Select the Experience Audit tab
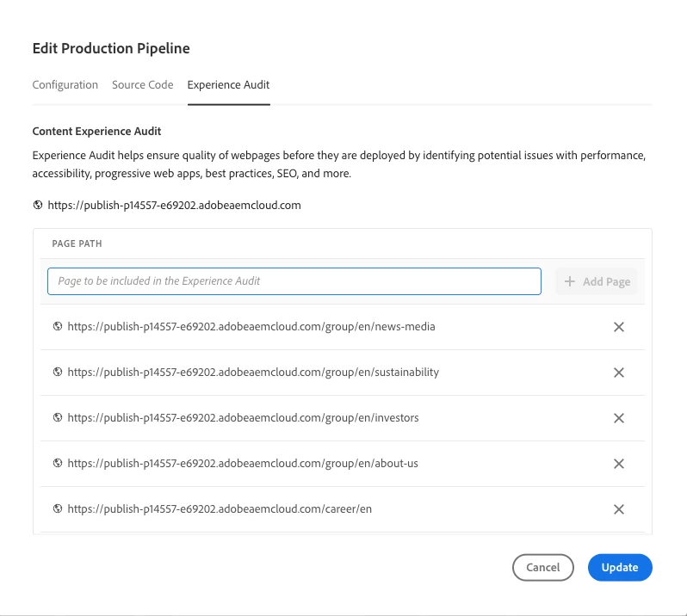The image size is (687, 616). [x=228, y=85]
